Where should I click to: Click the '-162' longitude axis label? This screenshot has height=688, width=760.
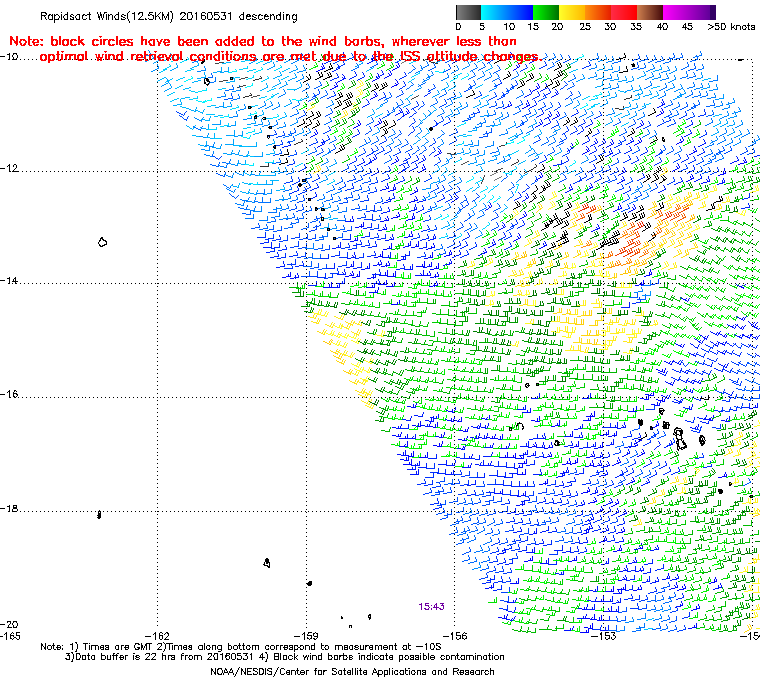point(157,636)
